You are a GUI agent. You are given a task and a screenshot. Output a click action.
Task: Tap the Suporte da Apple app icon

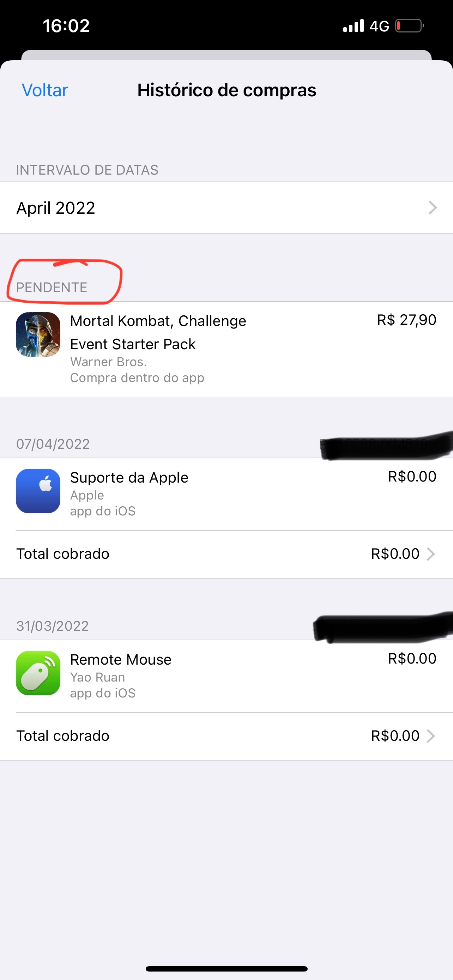pos(38,491)
